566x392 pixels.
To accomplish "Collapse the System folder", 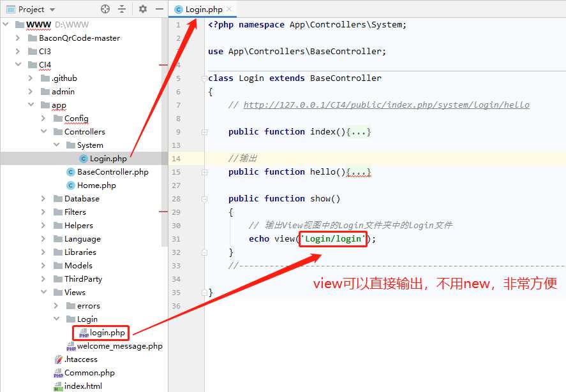I will 57,145.
